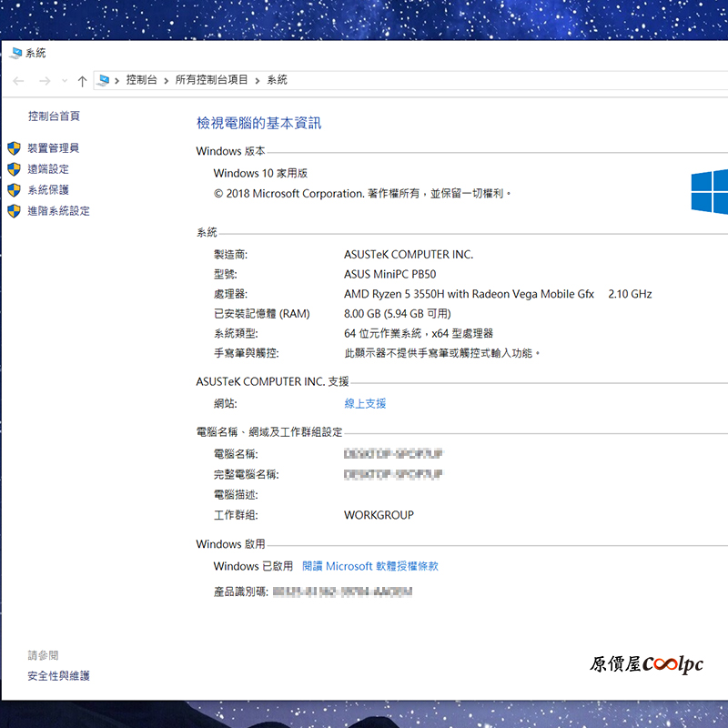The width and height of the screenshot is (728, 728).
Task: Click the manufacturer value ASUSTeK COMPUTER INC.
Action: 409,255
